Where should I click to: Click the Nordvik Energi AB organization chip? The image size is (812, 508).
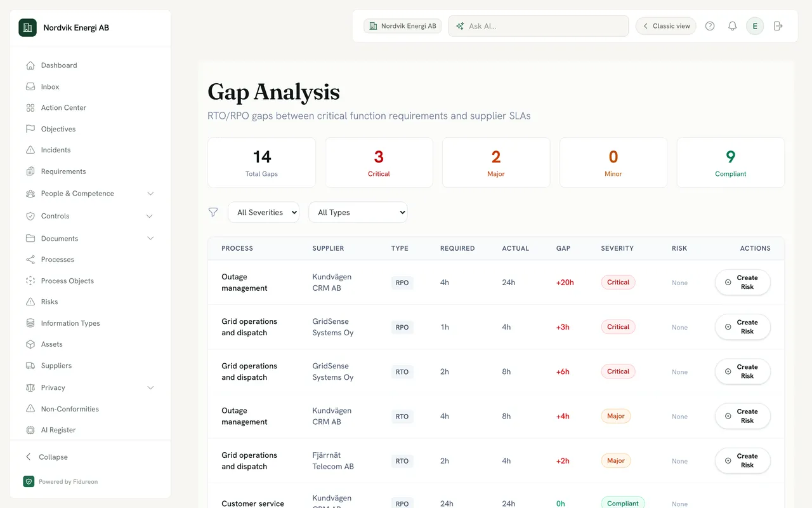click(x=403, y=26)
